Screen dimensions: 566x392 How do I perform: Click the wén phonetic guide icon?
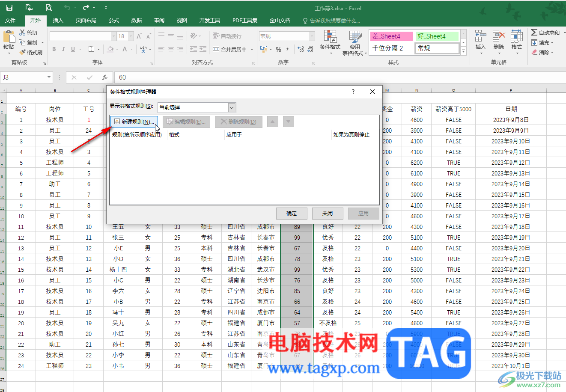click(143, 49)
